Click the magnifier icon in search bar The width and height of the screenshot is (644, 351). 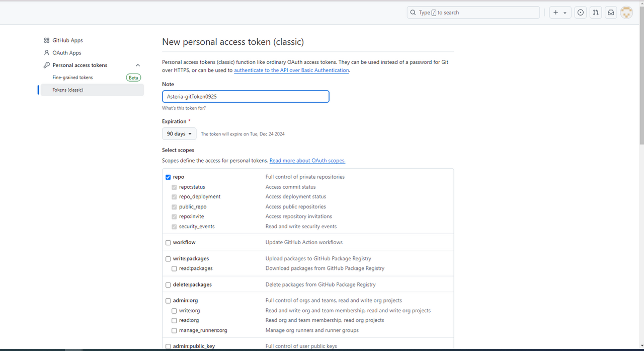click(413, 13)
